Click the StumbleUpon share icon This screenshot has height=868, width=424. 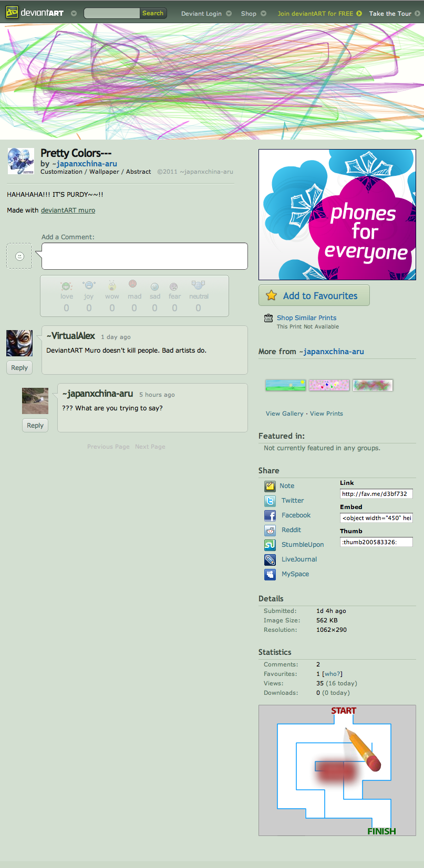coord(270,545)
